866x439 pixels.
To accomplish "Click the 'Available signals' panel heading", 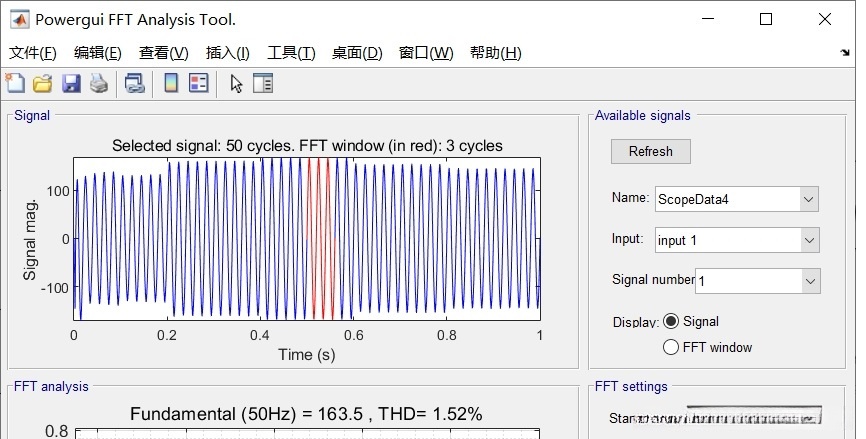I will click(x=642, y=115).
